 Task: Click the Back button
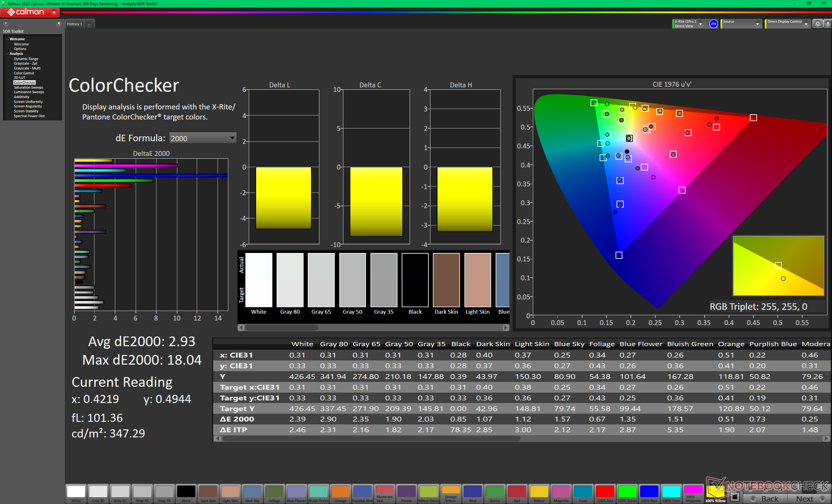point(765,498)
